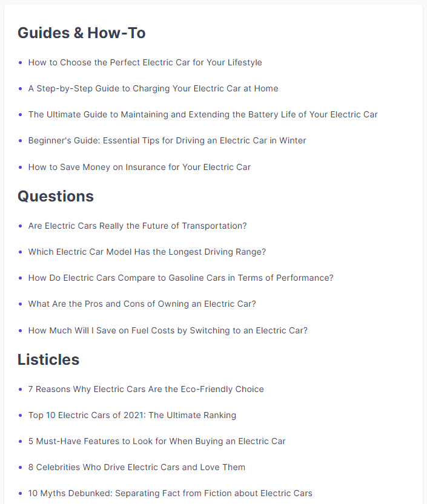The image size is (427, 504).
Task: Open '10 Myths Debunked' about Electric Cars
Action: pos(170,493)
